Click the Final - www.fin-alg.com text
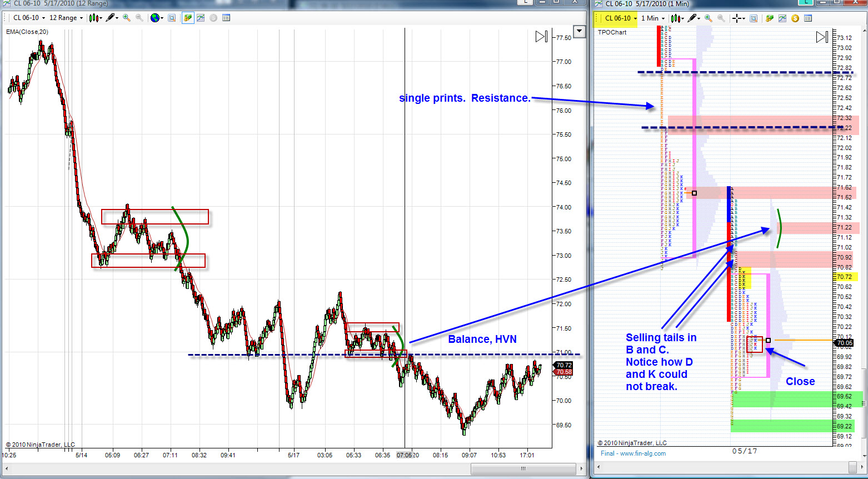 (633, 453)
